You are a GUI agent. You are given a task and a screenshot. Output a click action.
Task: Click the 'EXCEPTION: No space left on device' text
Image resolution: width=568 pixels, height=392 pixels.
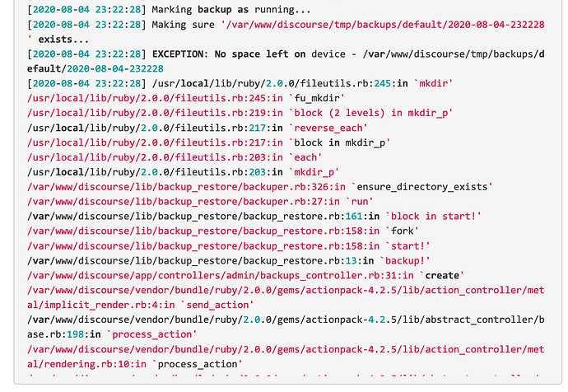click(249, 54)
